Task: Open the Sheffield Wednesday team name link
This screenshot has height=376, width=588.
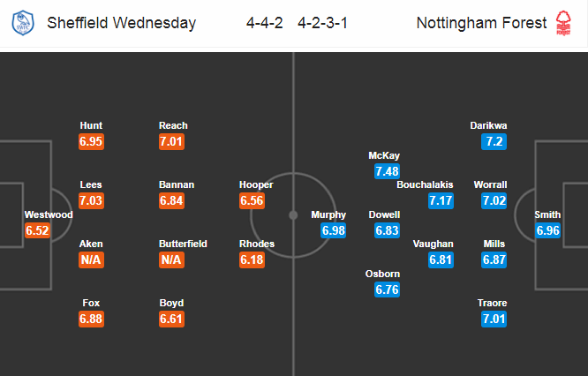Action: [x=122, y=23]
